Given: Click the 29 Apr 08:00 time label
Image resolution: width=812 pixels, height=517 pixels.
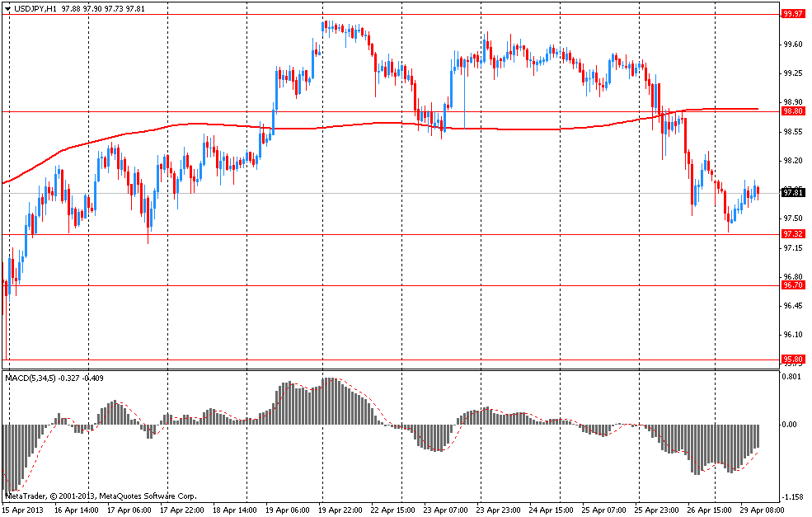Looking at the screenshot, I should coord(763,510).
